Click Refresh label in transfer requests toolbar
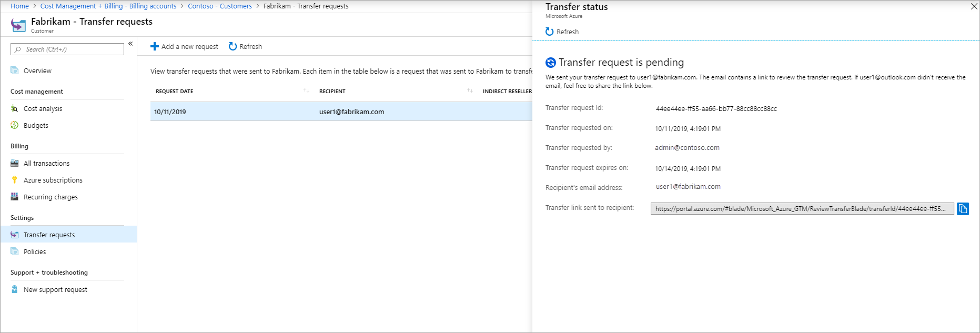 [250, 47]
